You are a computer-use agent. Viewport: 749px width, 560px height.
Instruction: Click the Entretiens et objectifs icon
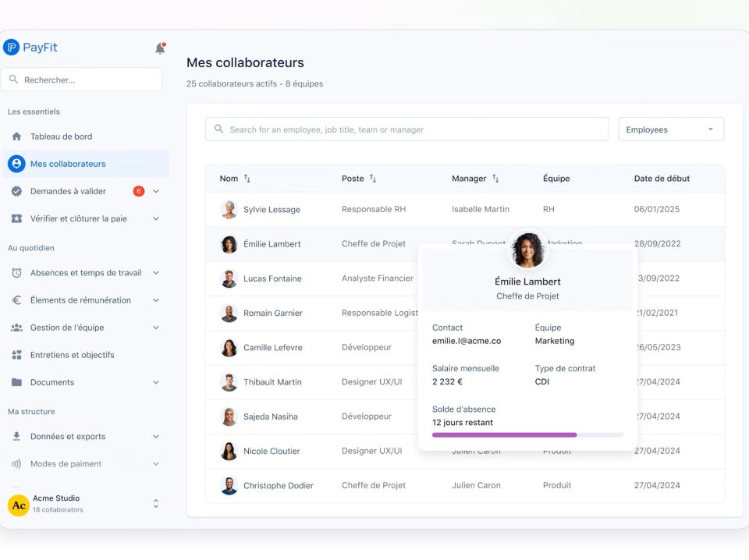click(16, 355)
